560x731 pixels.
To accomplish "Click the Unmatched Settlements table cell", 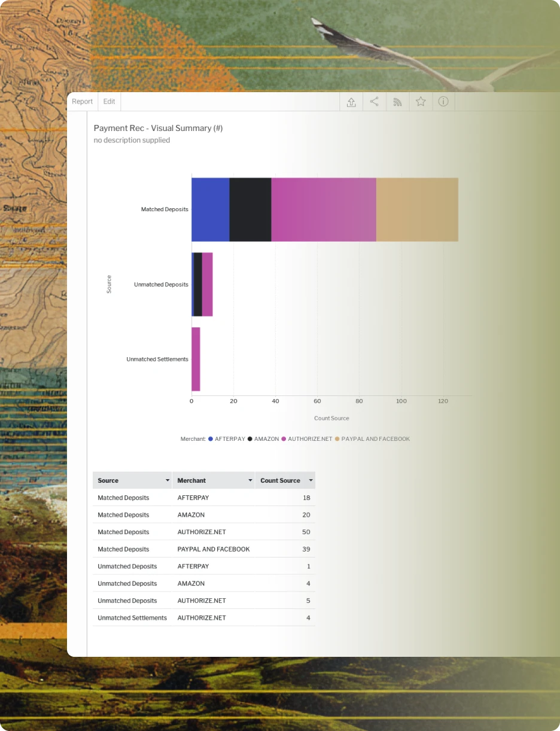I will pyautogui.click(x=132, y=618).
